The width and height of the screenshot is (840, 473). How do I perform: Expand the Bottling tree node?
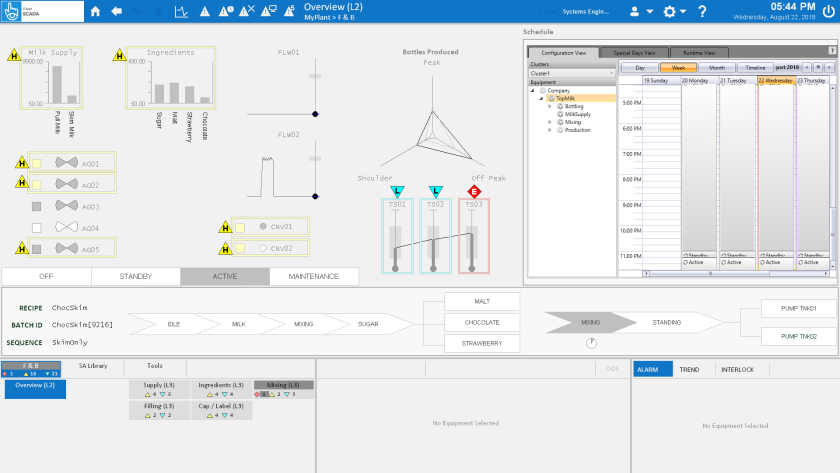coord(549,106)
